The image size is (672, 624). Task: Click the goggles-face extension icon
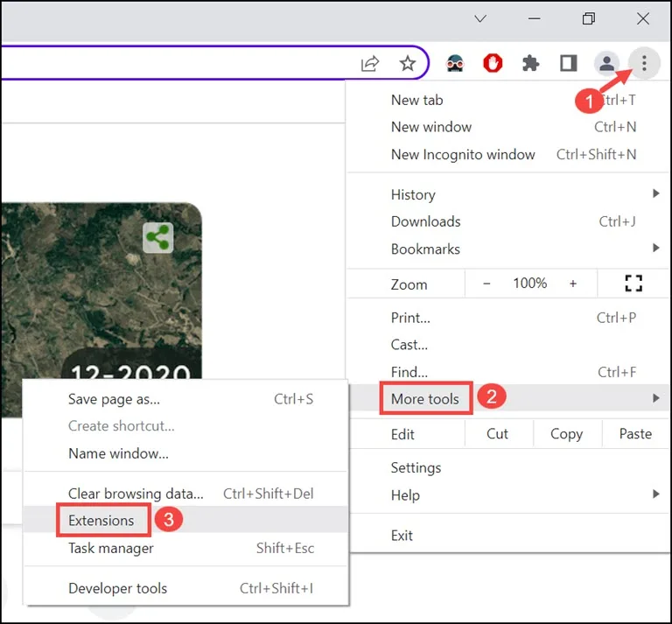(x=455, y=63)
